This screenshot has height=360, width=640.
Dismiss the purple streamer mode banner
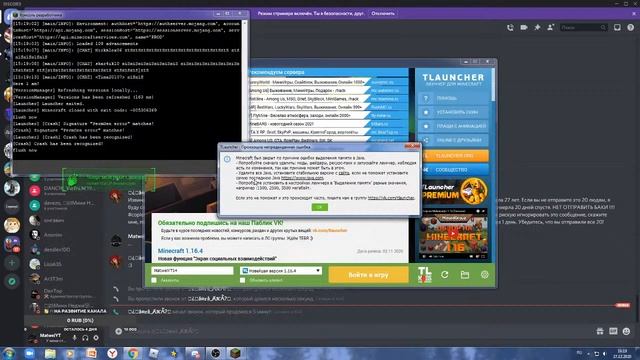tap(634, 13)
